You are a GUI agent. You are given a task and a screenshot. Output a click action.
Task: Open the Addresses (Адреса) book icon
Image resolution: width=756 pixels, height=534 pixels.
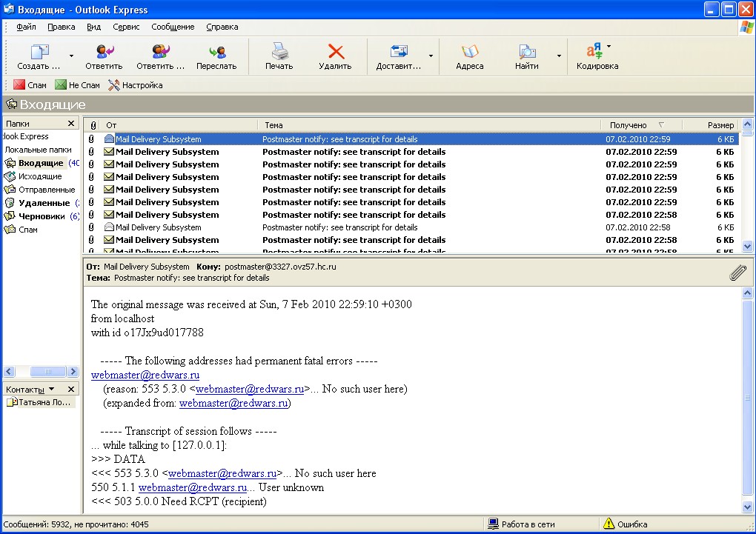pos(470,51)
